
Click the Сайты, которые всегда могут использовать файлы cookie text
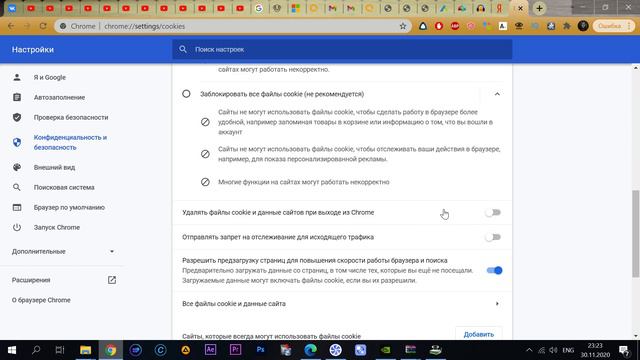(x=271, y=336)
